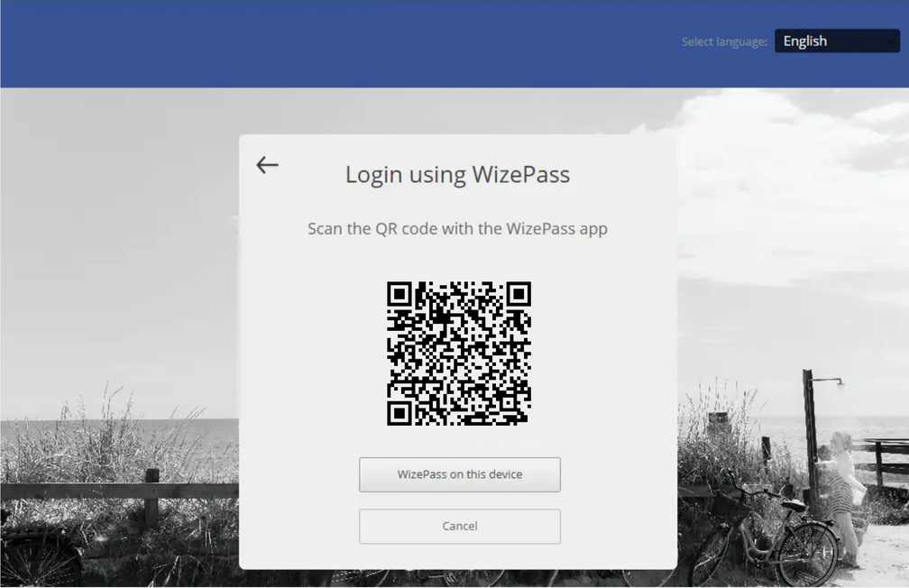Cancel the WizePass login
This screenshot has width=909, height=588.
pos(459,526)
